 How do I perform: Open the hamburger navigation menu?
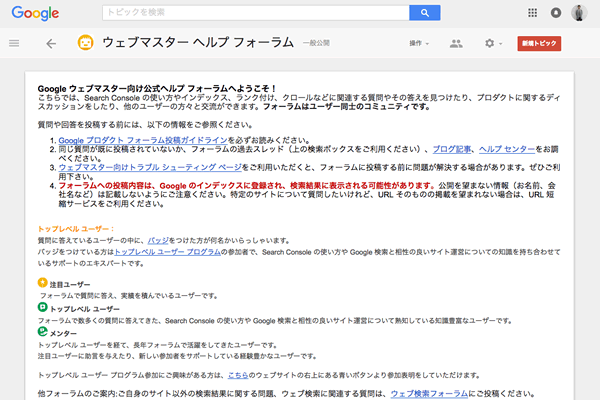click(x=14, y=44)
